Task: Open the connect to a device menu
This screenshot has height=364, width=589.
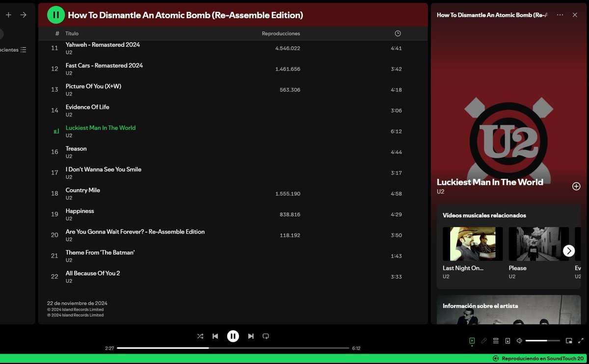Action: [508, 340]
